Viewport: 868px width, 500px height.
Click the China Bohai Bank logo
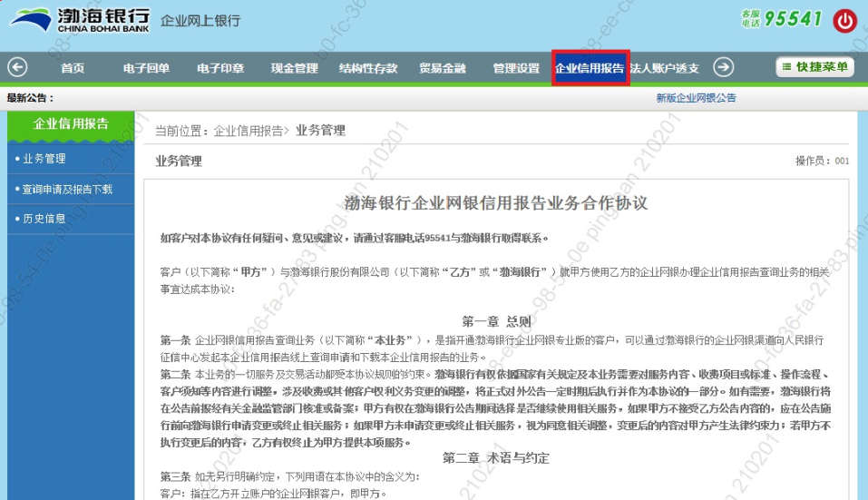(76, 20)
